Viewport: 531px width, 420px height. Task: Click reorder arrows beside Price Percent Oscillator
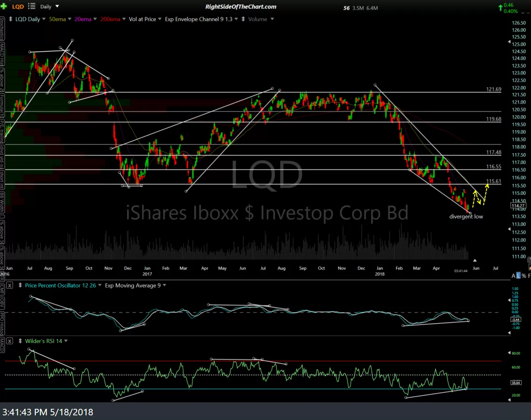(20, 285)
